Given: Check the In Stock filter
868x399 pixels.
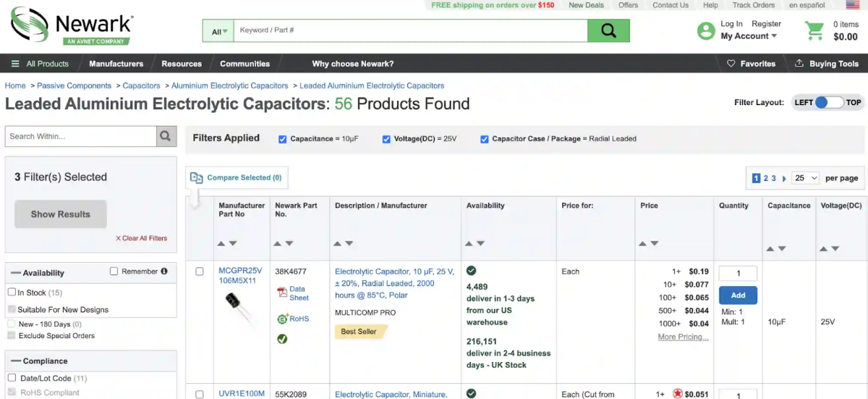Looking at the screenshot, I should coord(12,293).
